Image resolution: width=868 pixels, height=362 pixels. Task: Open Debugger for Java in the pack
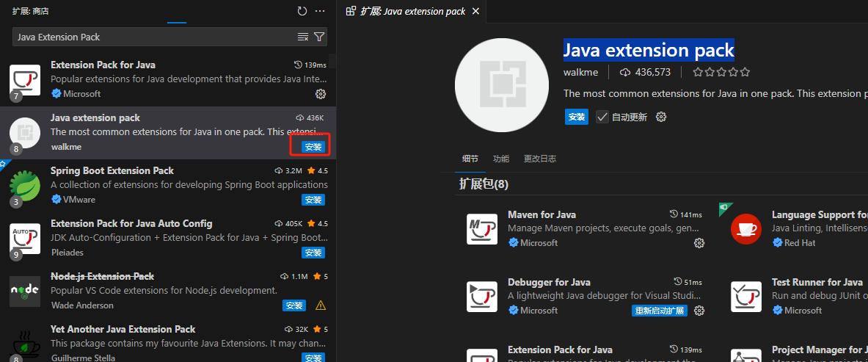pos(549,282)
